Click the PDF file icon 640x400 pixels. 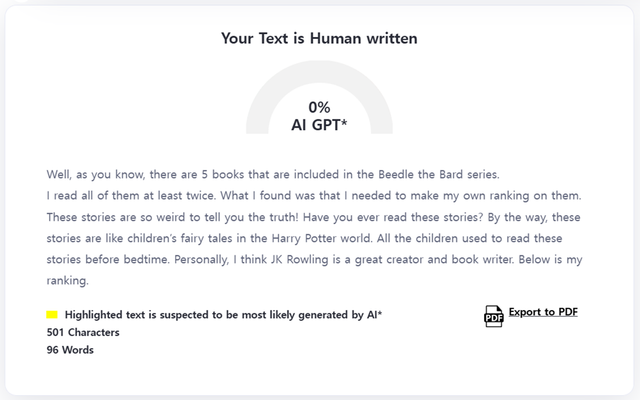[493, 315]
